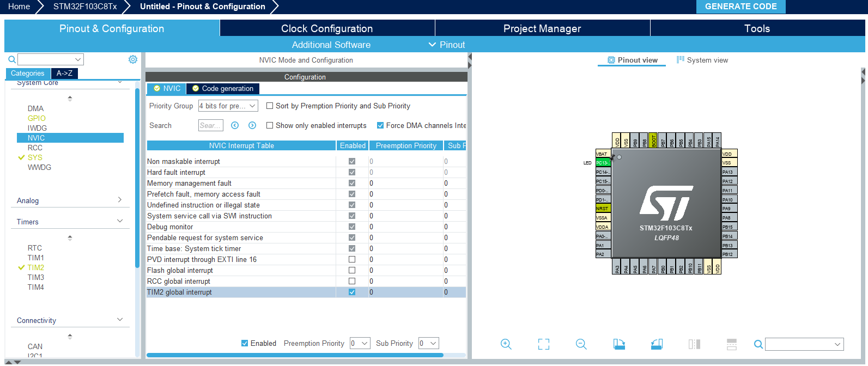Rotate the chip clockwise
Viewport: 868px width, 366px height.
pyautogui.click(x=619, y=344)
